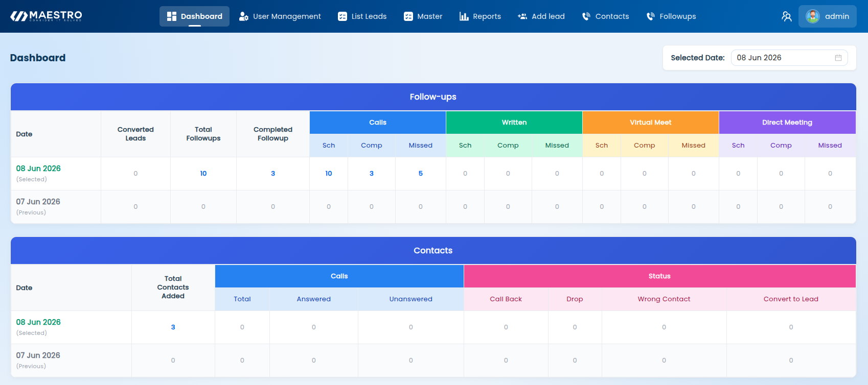Open the Master menu item
The height and width of the screenshot is (385, 868).
click(x=423, y=16)
